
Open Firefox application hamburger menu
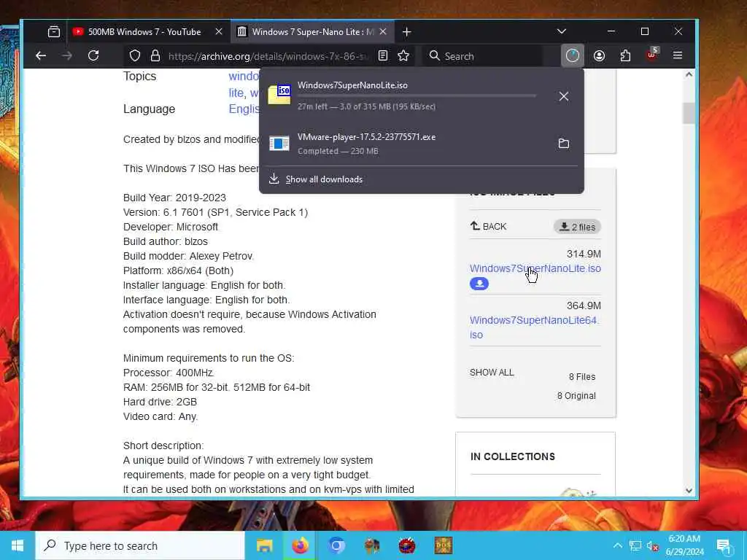678,55
